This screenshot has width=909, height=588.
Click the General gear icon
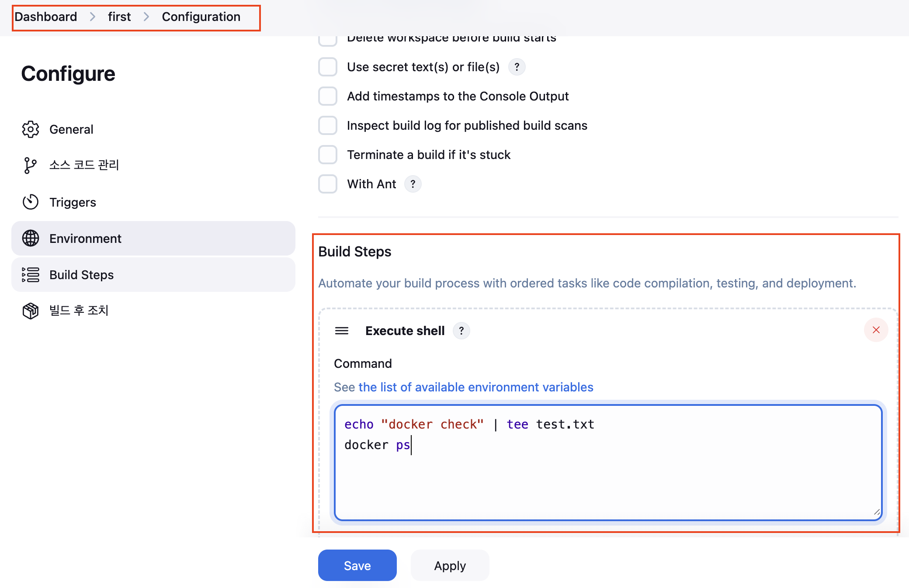(31, 129)
